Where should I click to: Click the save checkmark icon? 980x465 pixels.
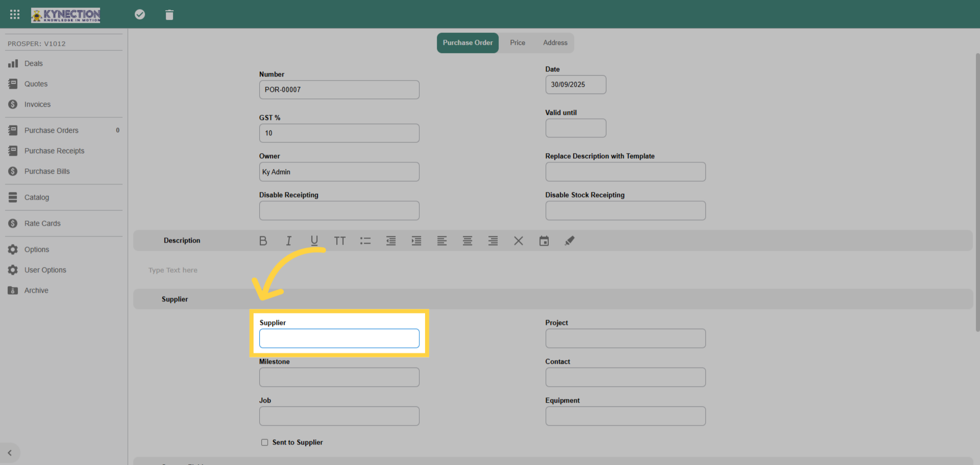click(140, 15)
